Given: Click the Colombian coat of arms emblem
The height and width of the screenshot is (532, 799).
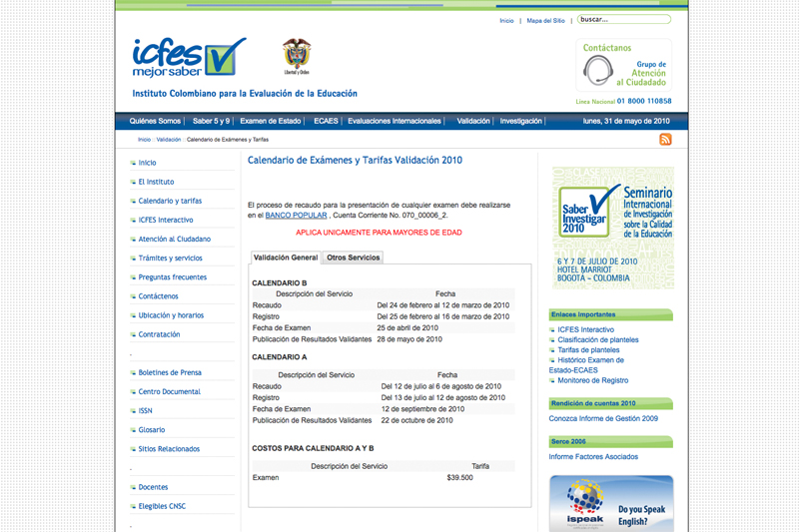Looking at the screenshot, I should pos(297,57).
